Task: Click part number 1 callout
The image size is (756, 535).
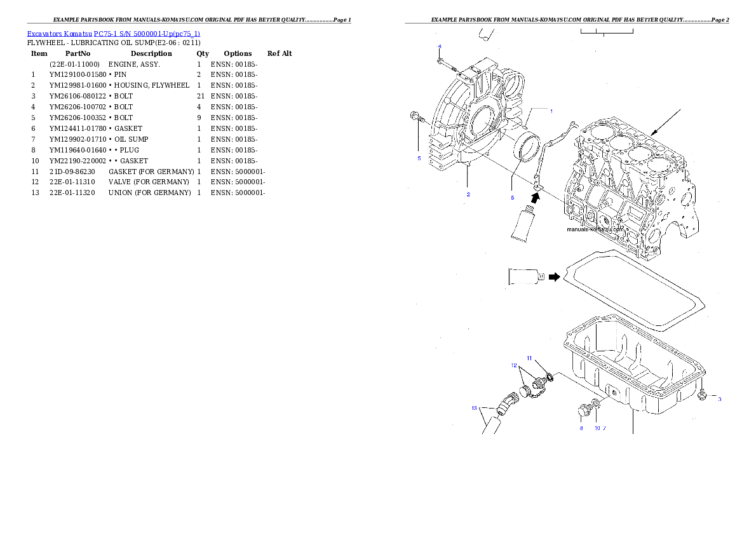Action: (551, 111)
